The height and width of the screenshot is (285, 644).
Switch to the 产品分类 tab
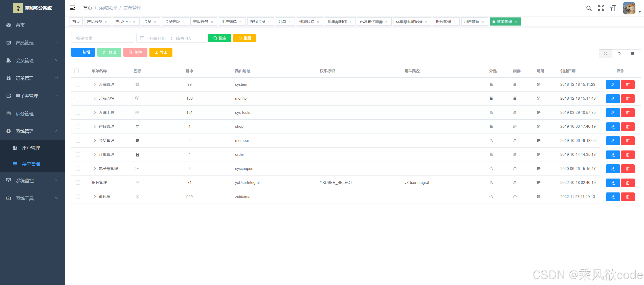coord(95,22)
